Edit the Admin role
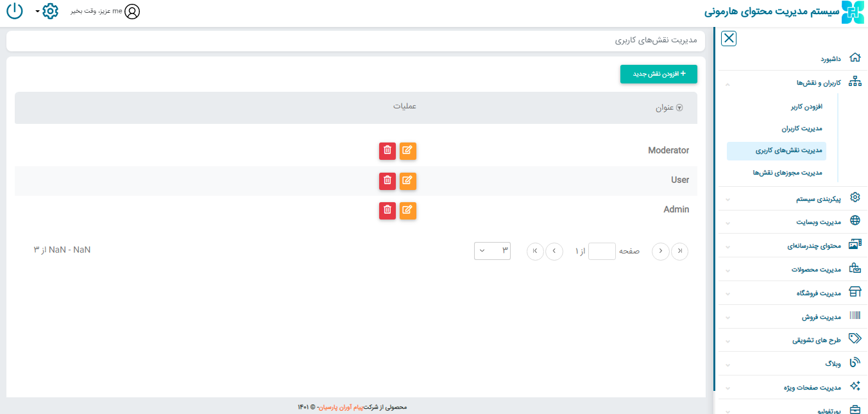868x414 pixels. pos(407,211)
